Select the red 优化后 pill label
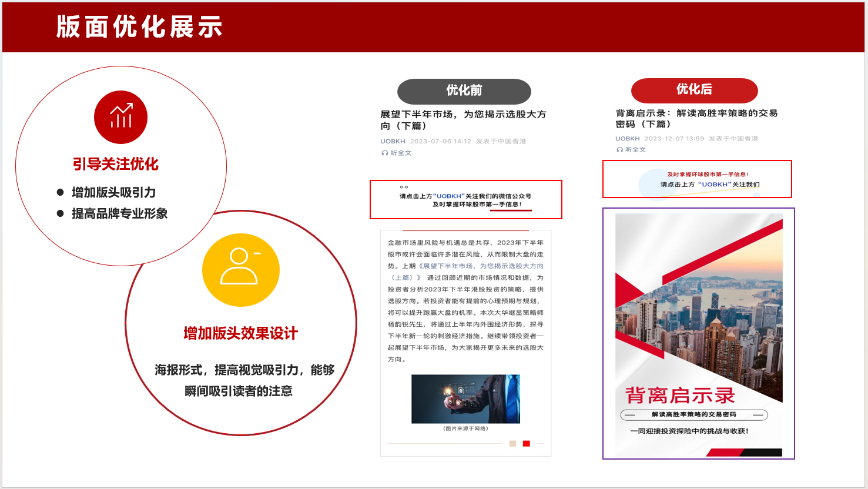This screenshot has width=868, height=489. 695,90
